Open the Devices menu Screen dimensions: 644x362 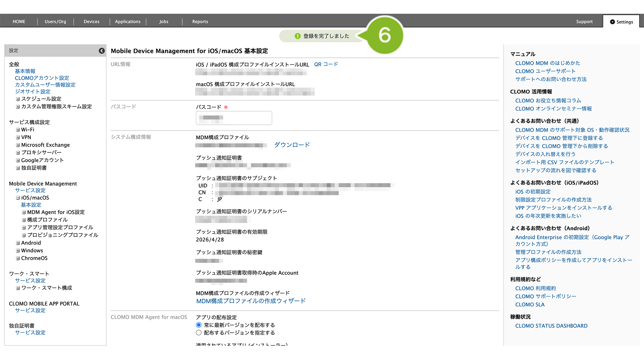[91, 22]
